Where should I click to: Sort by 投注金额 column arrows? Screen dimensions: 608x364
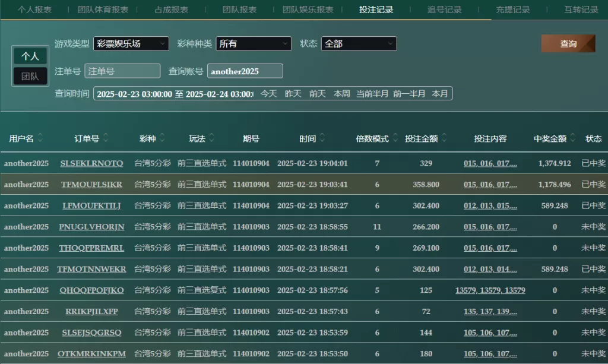tap(444, 138)
